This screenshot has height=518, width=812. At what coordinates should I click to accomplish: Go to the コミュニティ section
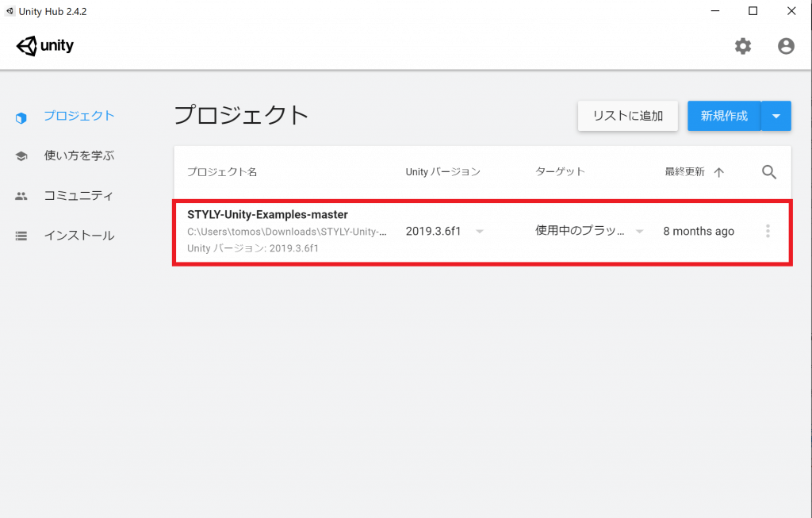(x=79, y=196)
